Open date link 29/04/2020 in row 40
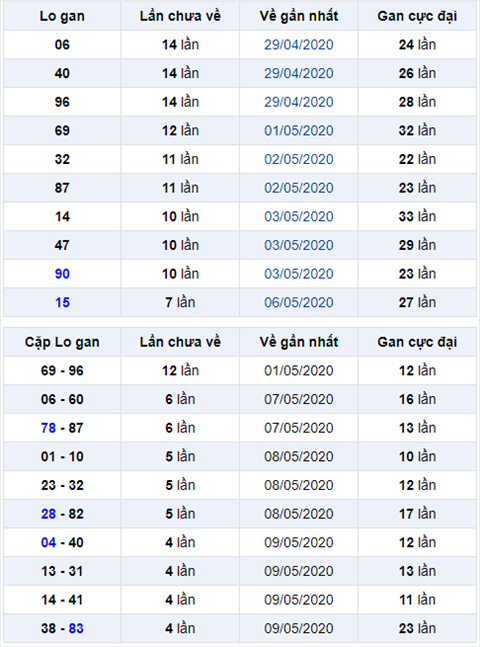 299,73
